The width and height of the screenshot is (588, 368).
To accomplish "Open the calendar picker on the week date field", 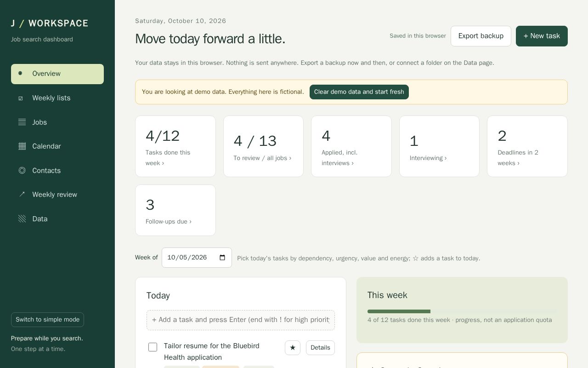I will [222, 258].
